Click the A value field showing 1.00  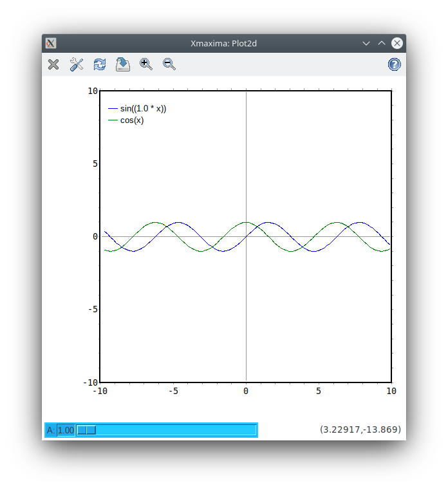tap(66, 430)
